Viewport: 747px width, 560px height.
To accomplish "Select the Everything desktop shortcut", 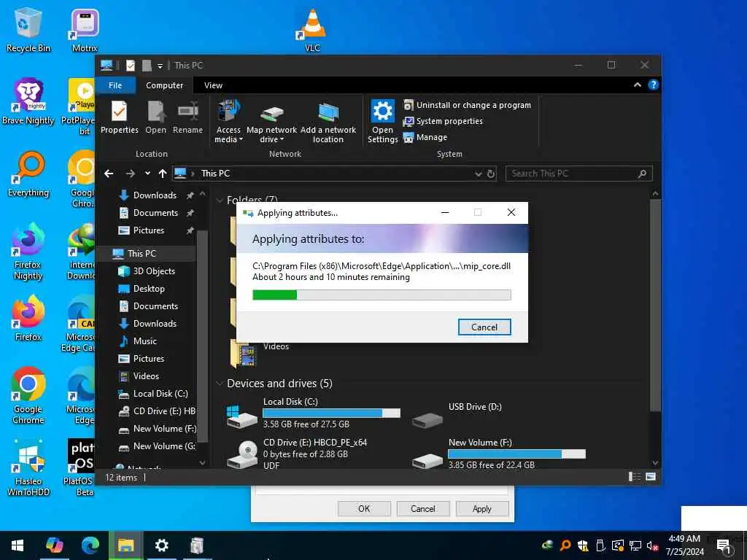I will click(28, 174).
